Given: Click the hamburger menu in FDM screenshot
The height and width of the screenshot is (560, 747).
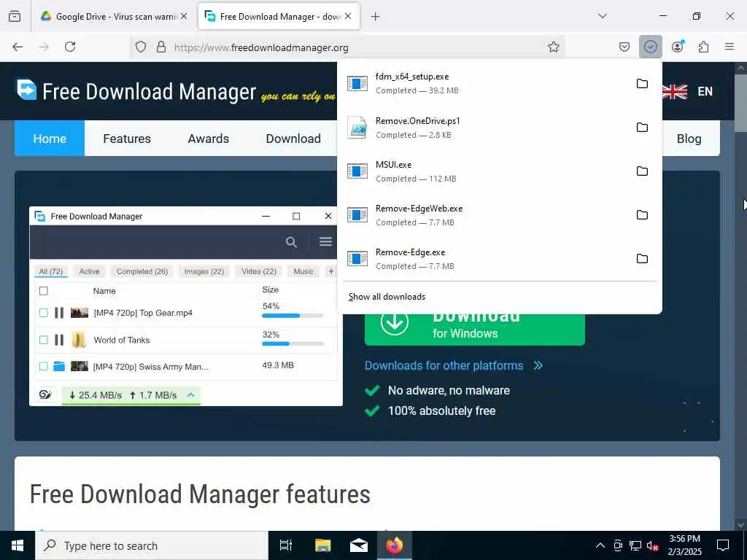Looking at the screenshot, I should click(325, 242).
